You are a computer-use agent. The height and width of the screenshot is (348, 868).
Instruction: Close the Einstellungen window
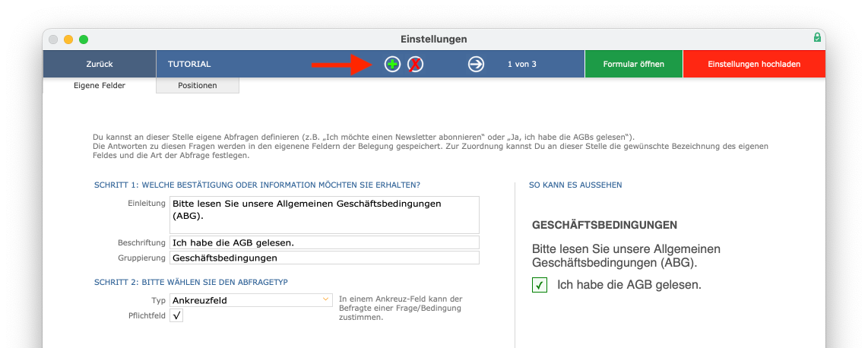click(53, 39)
